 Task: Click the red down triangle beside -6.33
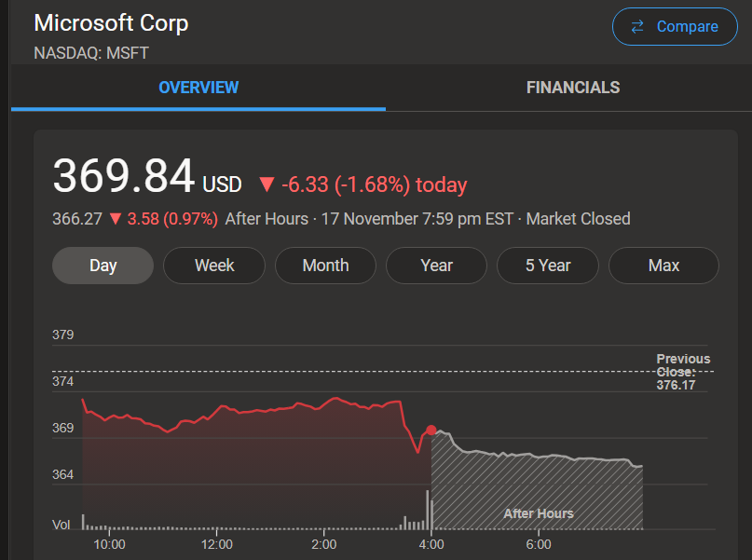click(x=267, y=184)
